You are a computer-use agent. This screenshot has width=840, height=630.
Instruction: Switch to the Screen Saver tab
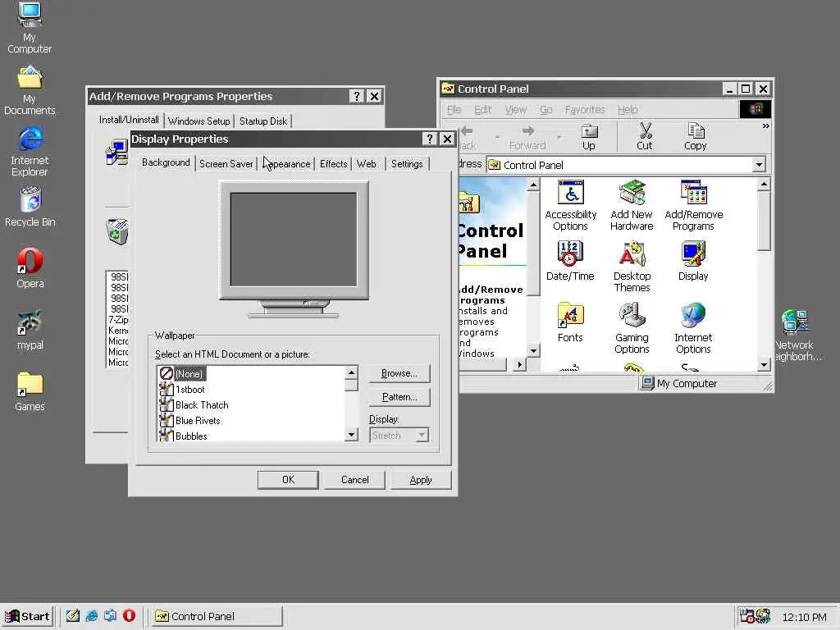point(226,164)
